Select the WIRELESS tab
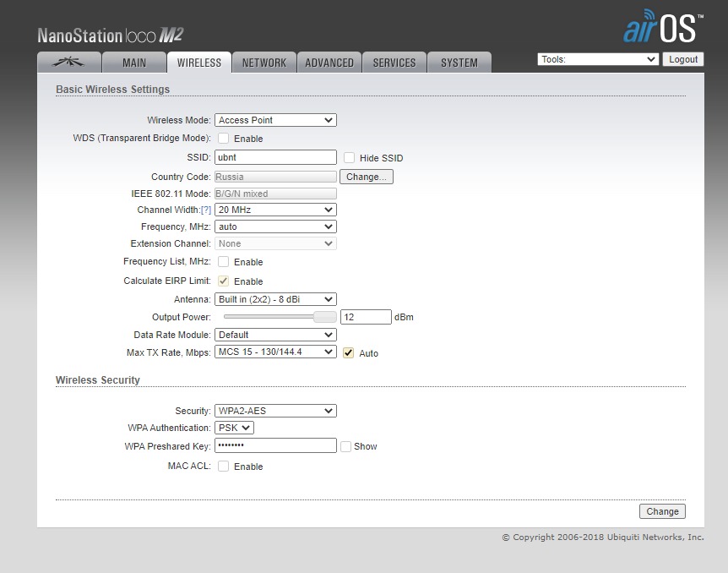Screen dimensions: 728x573 (x=199, y=63)
